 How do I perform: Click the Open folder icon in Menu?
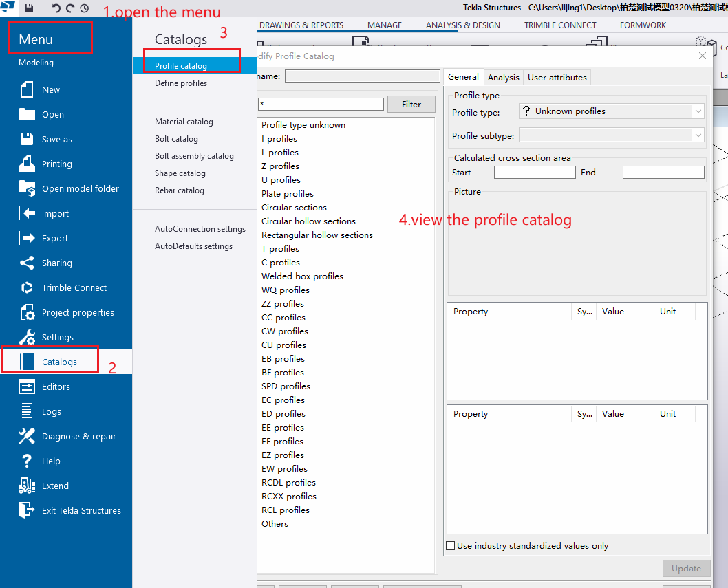[x=27, y=114]
